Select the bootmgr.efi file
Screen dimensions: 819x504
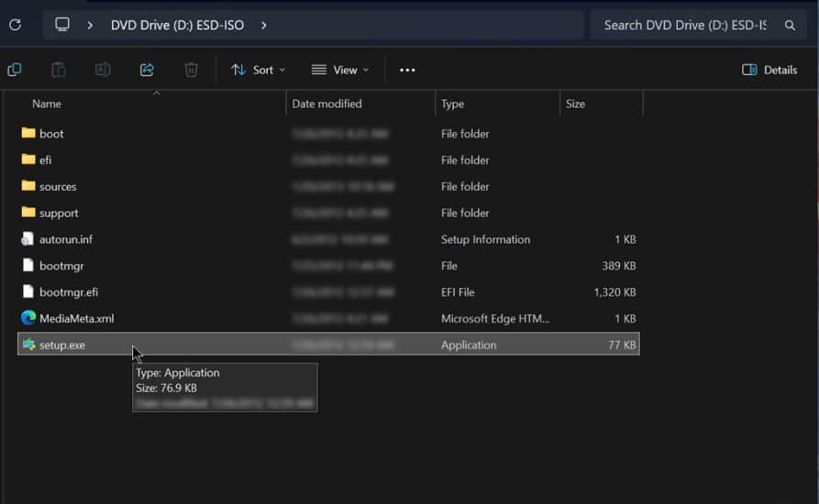[x=68, y=292]
